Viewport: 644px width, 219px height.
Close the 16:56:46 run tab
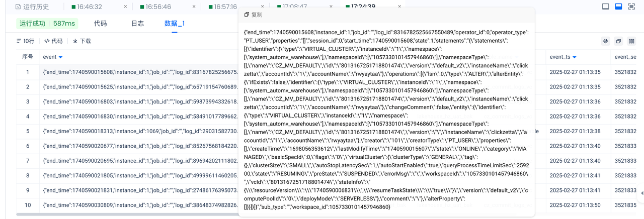point(194,7)
